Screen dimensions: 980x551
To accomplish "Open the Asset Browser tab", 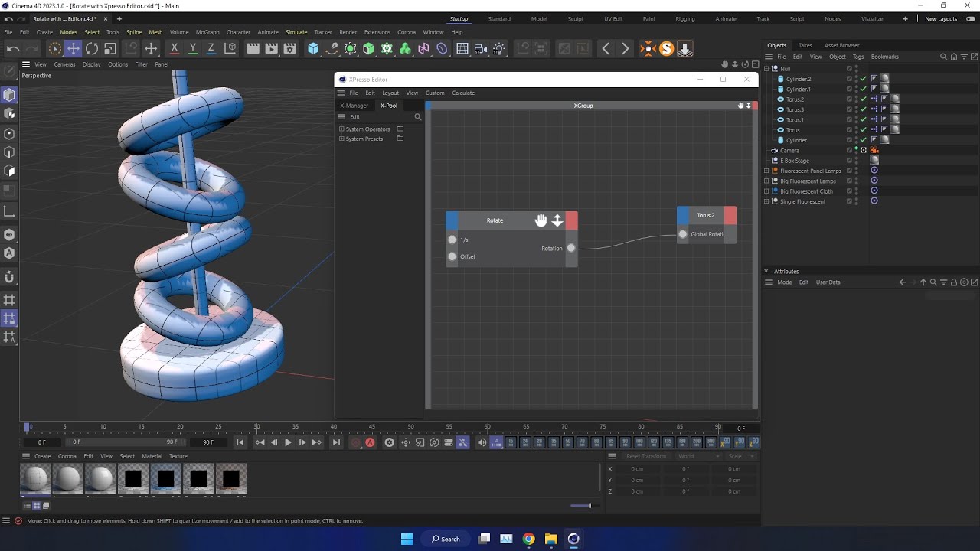I will 841,45.
